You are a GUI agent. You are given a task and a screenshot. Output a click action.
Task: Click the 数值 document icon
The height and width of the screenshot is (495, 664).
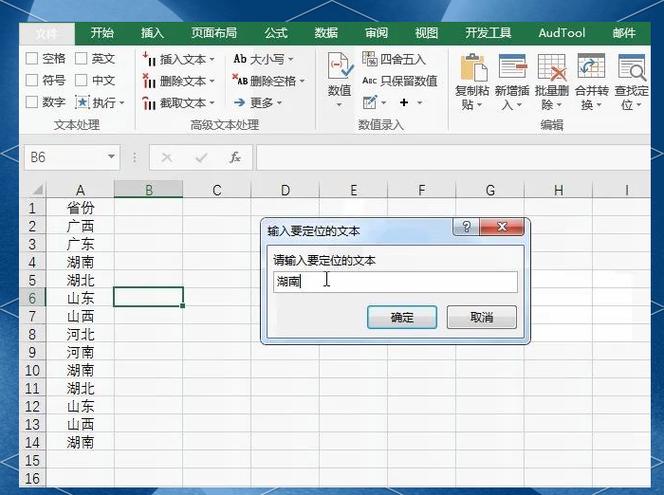(340, 66)
